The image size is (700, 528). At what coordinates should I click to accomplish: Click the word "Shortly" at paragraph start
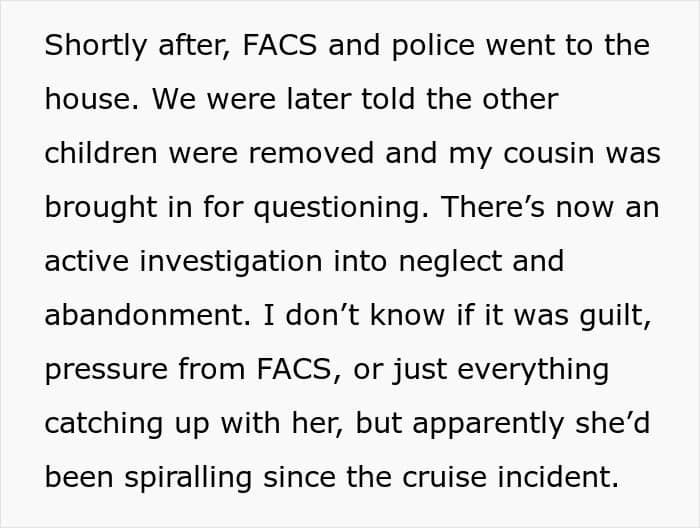[x=96, y=46]
